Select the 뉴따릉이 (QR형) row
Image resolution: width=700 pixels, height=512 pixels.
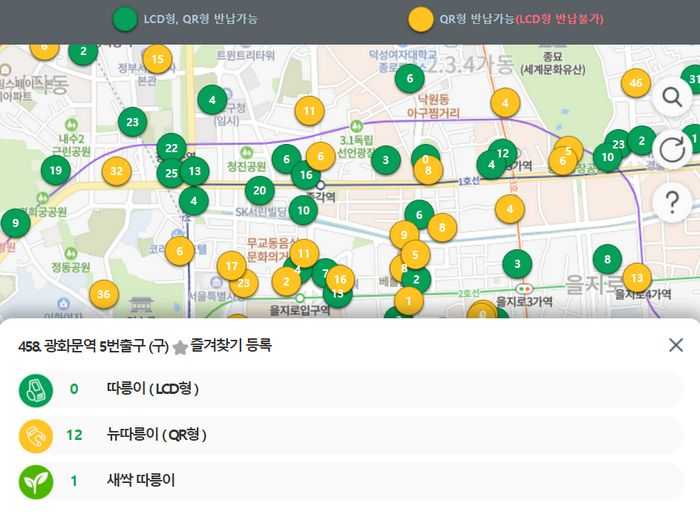click(x=350, y=435)
